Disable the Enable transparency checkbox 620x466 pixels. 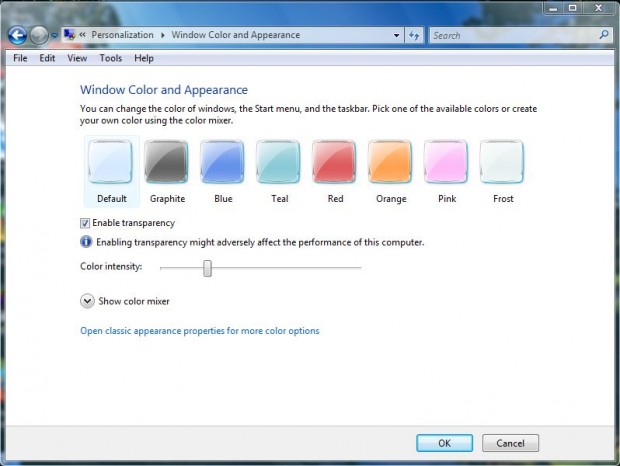[x=85, y=223]
